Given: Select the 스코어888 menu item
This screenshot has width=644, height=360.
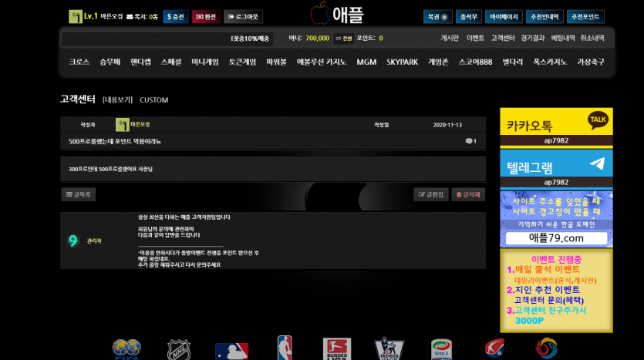Looking at the screenshot, I should pyautogui.click(x=475, y=62).
